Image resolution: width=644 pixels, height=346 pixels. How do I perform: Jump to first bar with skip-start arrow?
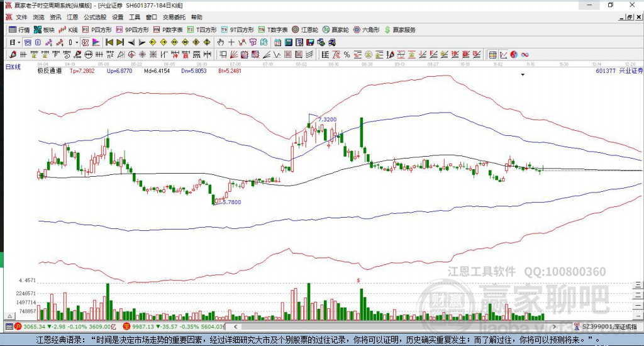(109, 42)
